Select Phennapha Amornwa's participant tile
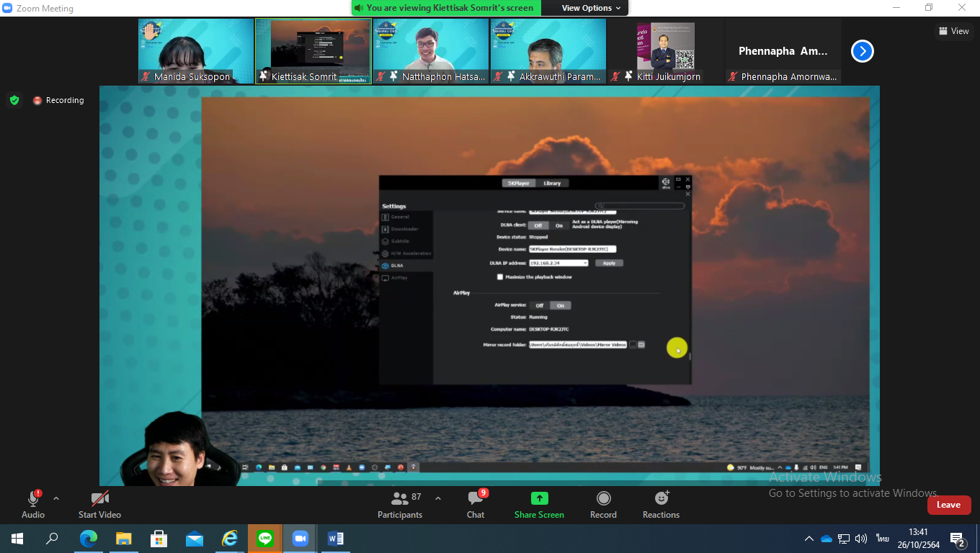Screen dimensions: 980x553 tap(783, 51)
